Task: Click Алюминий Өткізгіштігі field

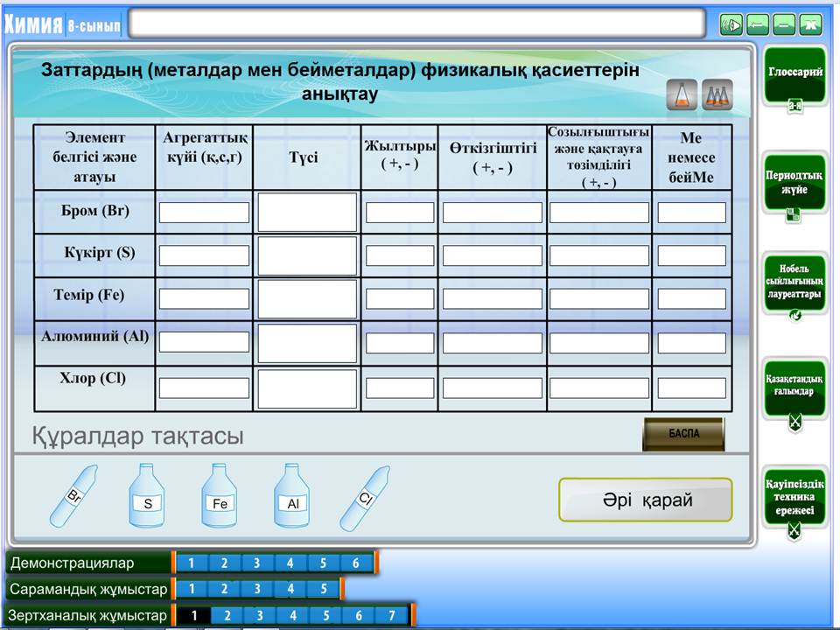Action: point(493,343)
